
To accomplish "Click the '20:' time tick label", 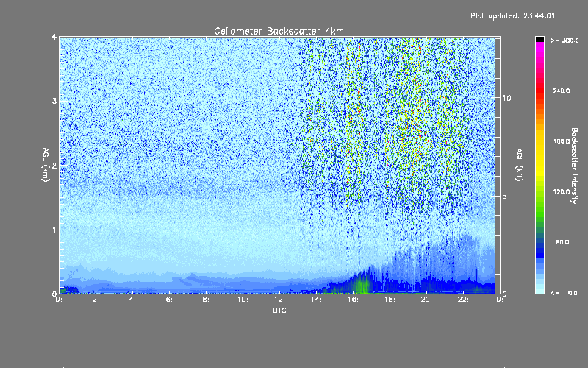I will coord(426,300).
